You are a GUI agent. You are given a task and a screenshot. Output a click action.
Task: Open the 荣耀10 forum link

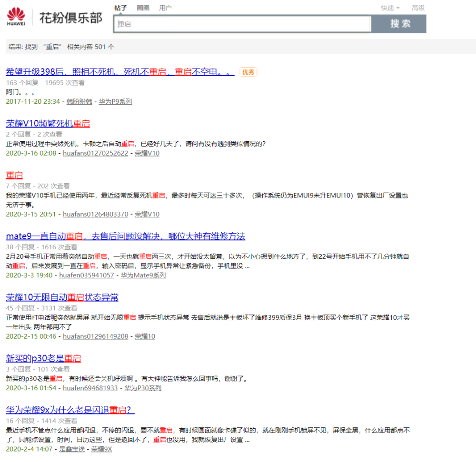[145, 336]
